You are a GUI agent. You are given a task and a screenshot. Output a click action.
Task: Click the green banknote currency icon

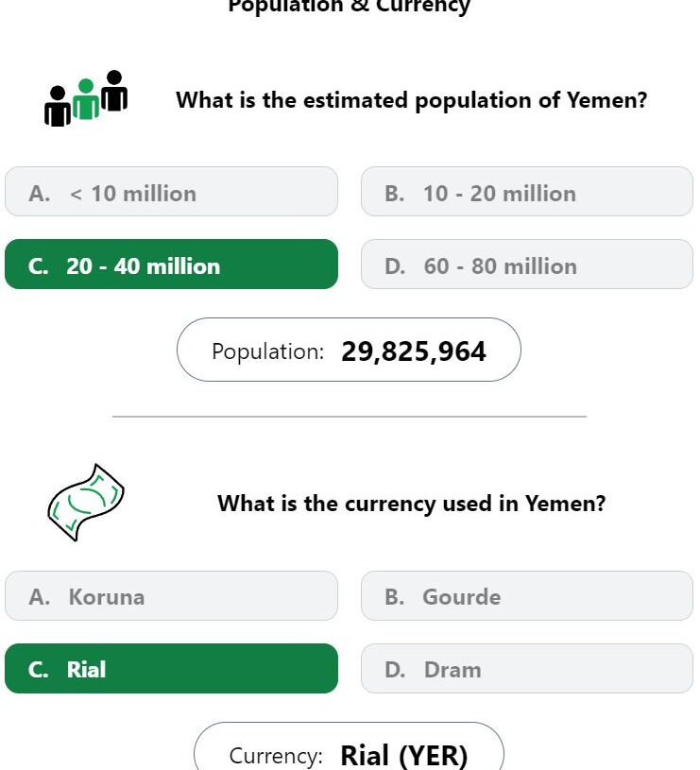[86, 502]
